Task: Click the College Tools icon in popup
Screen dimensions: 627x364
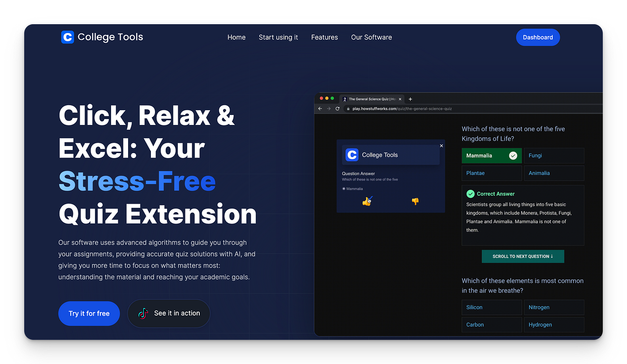Action: [352, 155]
